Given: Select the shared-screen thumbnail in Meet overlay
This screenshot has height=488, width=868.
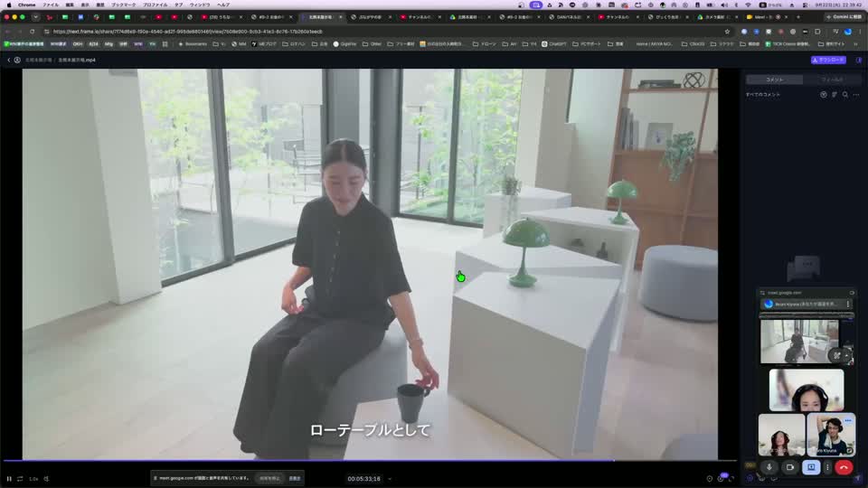Looking at the screenshot, I should click(799, 342).
